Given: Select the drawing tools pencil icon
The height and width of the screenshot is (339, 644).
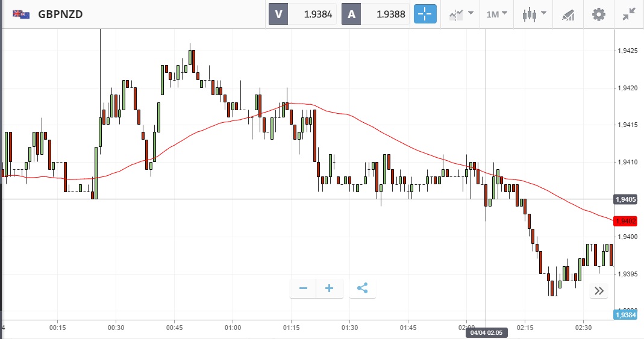Looking at the screenshot, I should click(x=567, y=14).
